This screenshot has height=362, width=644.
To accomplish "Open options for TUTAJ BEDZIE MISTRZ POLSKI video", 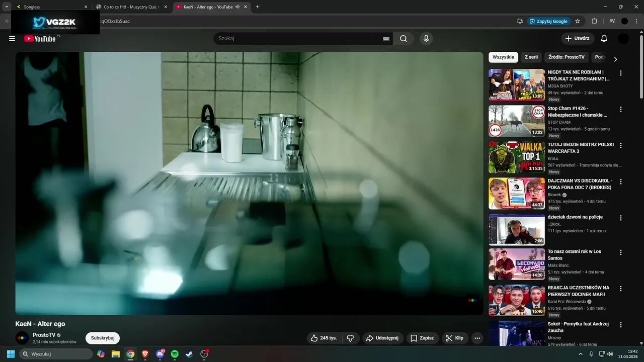I will pos(620,145).
